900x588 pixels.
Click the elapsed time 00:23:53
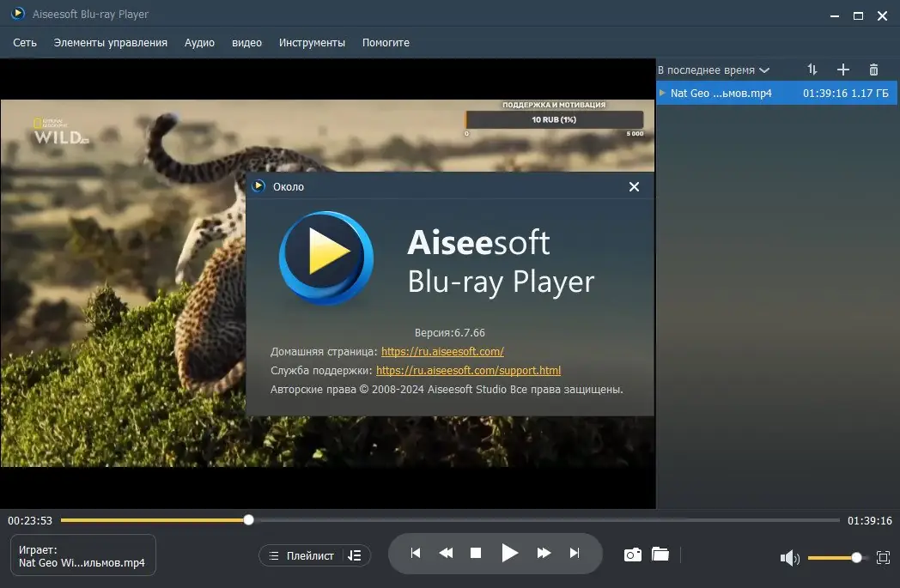pos(30,520)
